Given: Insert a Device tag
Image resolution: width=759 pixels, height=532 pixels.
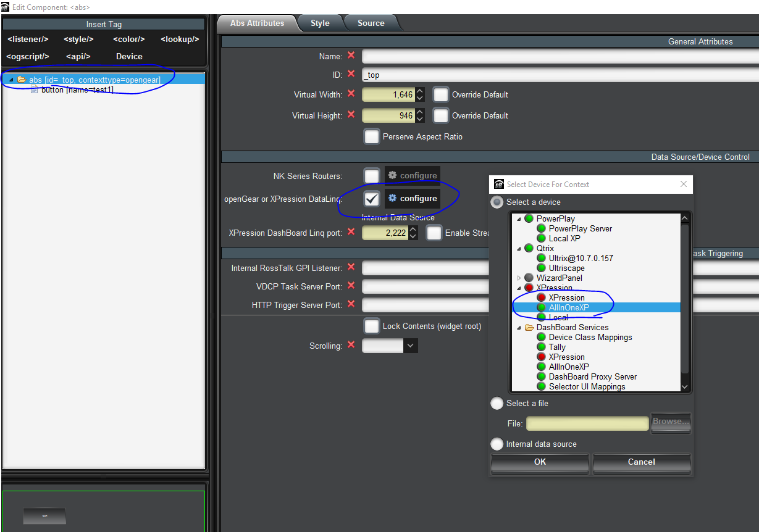Looking at the screenshot, I should click(x=129, y=56).
